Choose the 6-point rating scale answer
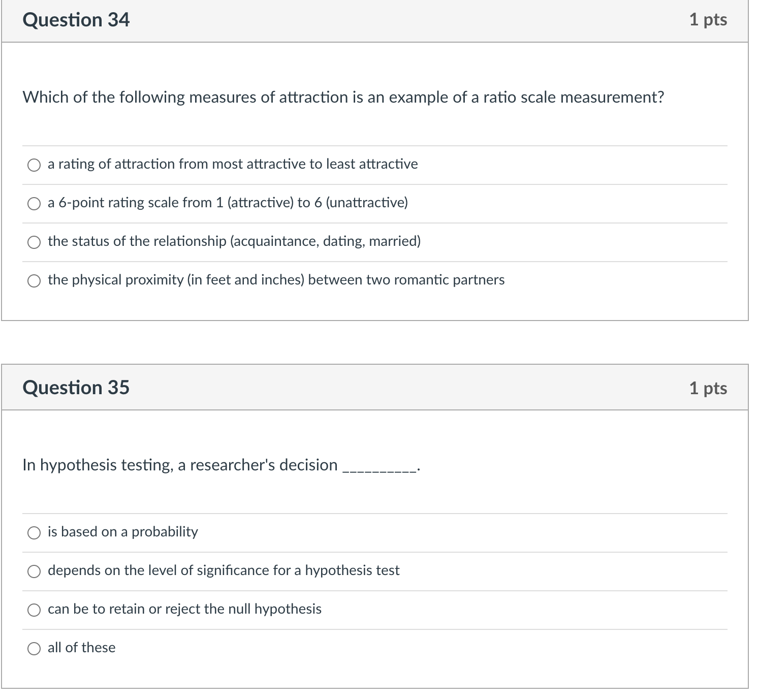Viewport: 758px width, 700px height. point(34,203)
